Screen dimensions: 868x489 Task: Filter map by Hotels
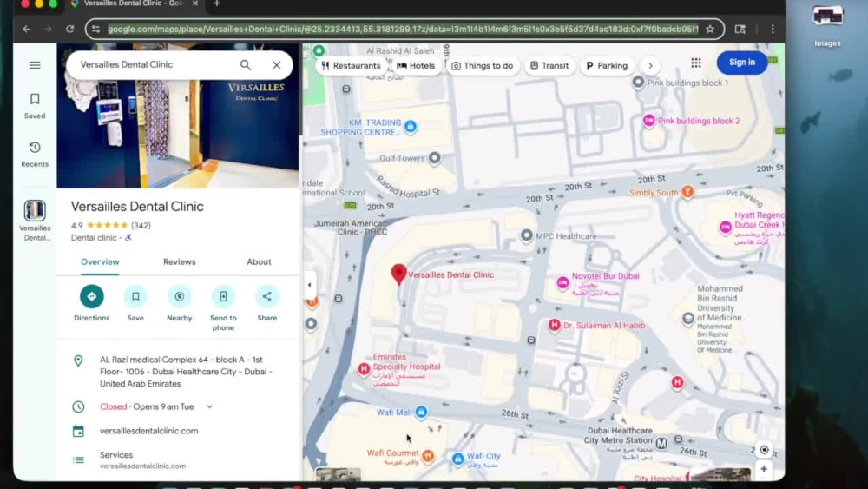pos(417,66)
